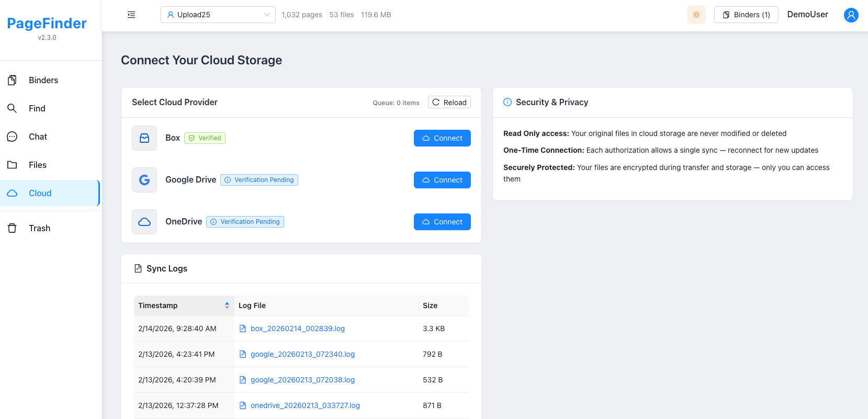The width and height of the screenshot is (868, 419).
Task: Click the 119.6 MB stat
Action: (x=376, y=15)
